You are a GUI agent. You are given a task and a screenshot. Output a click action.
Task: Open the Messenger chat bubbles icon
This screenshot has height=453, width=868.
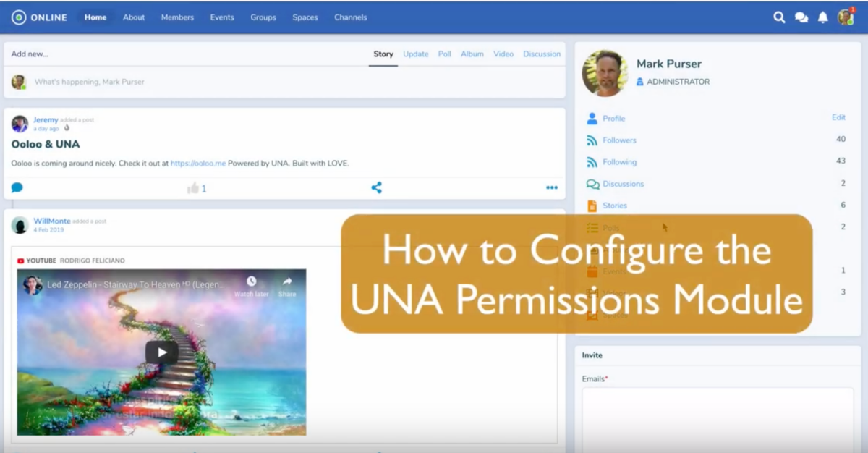coord(801,16)
